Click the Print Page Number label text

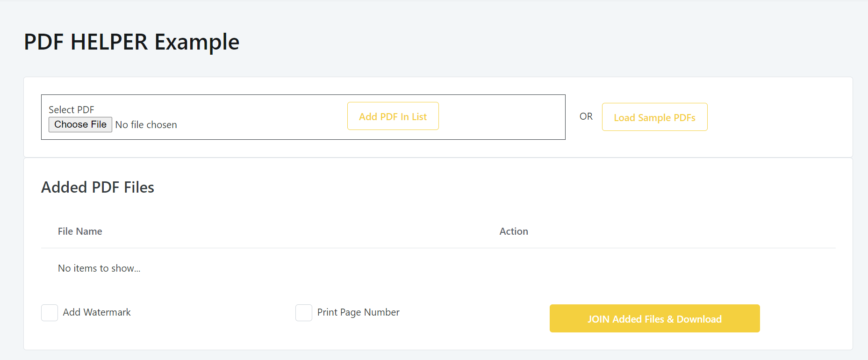(358, 312)
